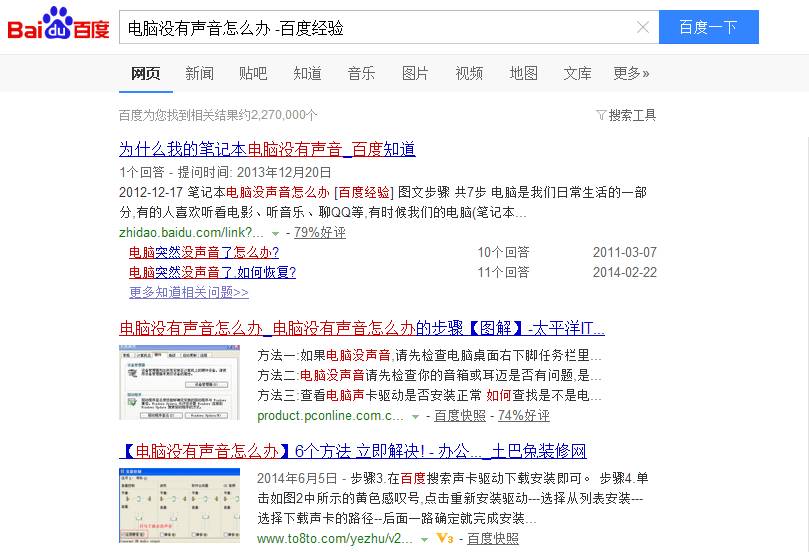Image resolution: width=809 pixels, height=552 pixels.
Task: Click the 百度一下 search button
Action: [708, 27]
